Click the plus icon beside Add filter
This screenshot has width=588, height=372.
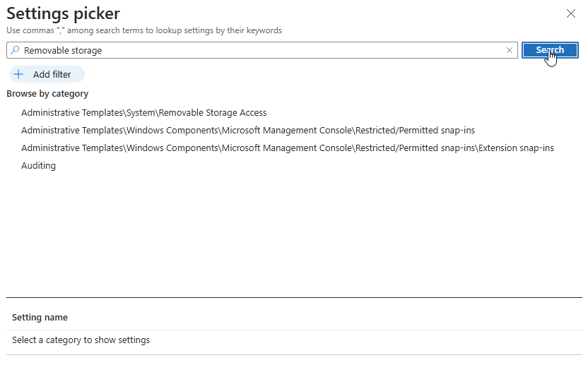tap(19, 74)
